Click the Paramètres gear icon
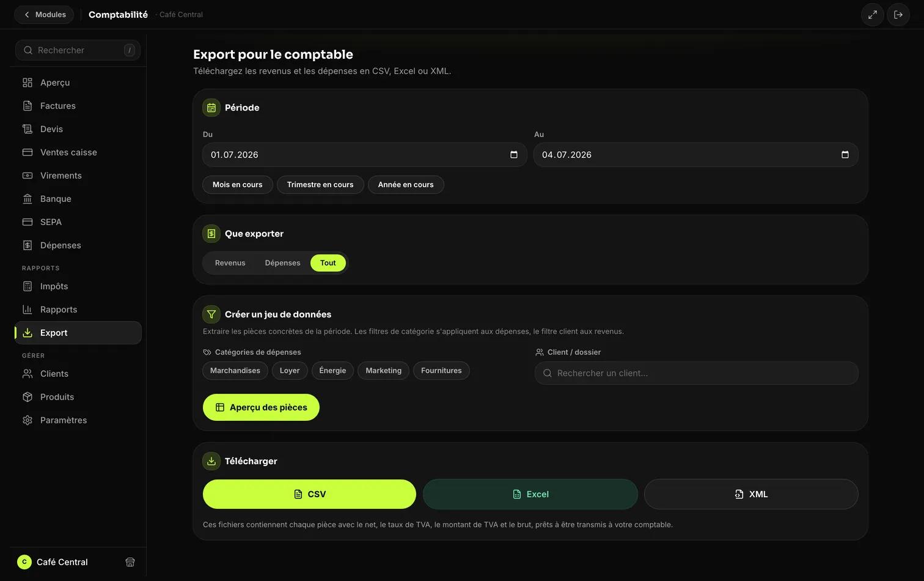Image resolution: width=924 pixels, height=581 pixels. (x=28, y=420)
